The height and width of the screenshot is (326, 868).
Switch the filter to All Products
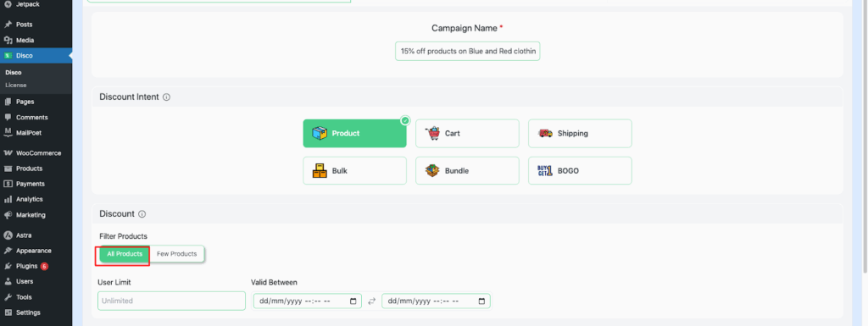125,254
